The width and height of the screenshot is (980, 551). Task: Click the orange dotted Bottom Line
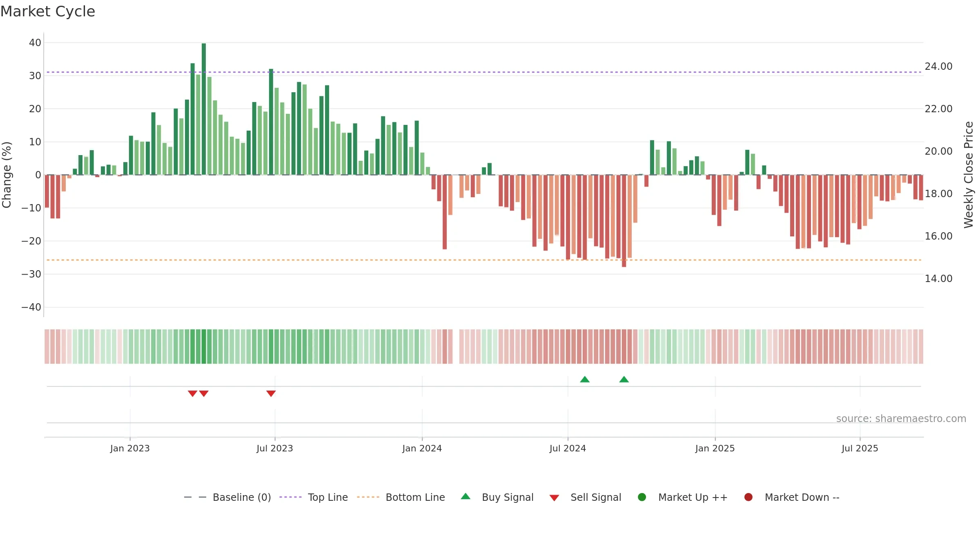click(484, 260)
